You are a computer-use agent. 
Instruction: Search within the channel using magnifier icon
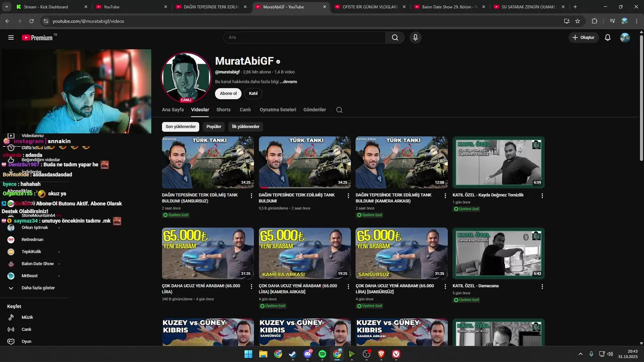(x=339, y=110)
